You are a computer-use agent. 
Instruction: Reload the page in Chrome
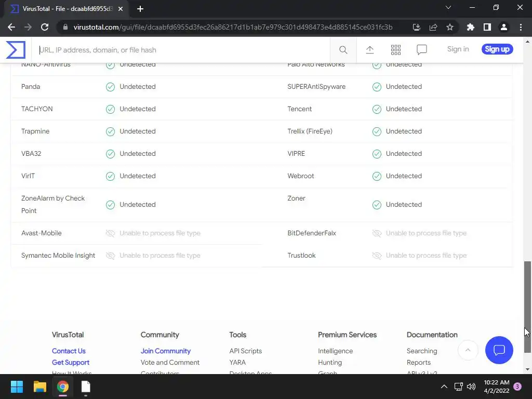(45, 27)
